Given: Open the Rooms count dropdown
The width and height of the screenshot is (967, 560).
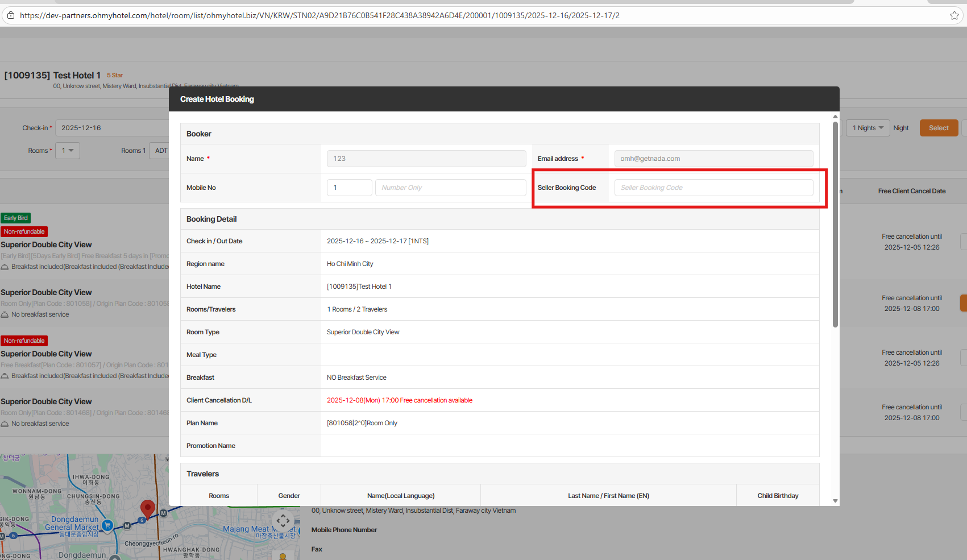Looking at the screenshot, I should point(68,151).
